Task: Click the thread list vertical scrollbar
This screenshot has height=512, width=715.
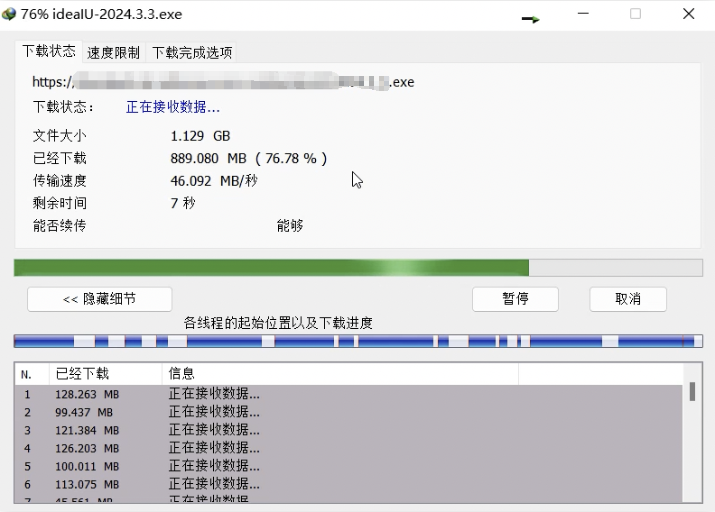Action: pyautogui.click(x=692, y=440)
